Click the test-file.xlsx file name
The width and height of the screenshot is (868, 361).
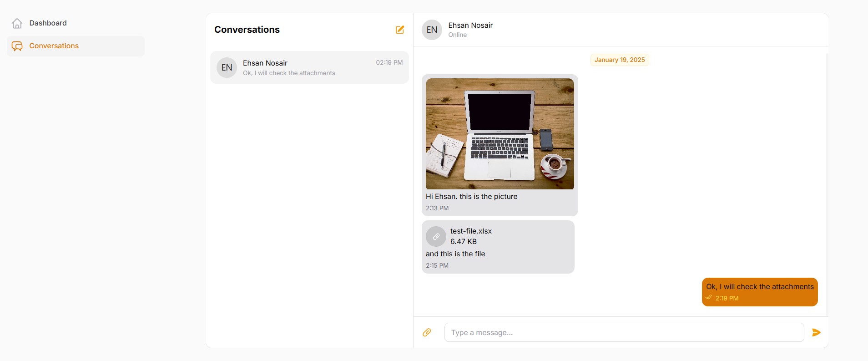pos(471,231)
